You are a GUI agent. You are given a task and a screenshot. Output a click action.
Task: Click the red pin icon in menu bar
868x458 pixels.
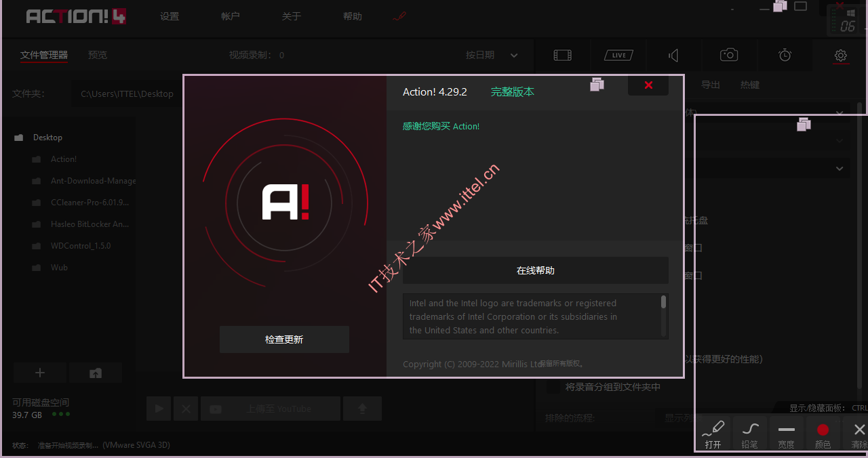click(399, 16)
